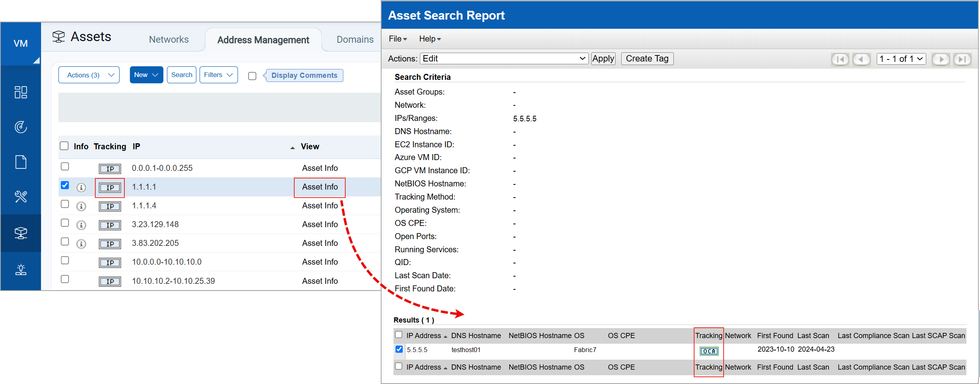Open the KnowledgeBase section from the sidebar
Viewport: 980px width, 384px height.
point(21,269)
